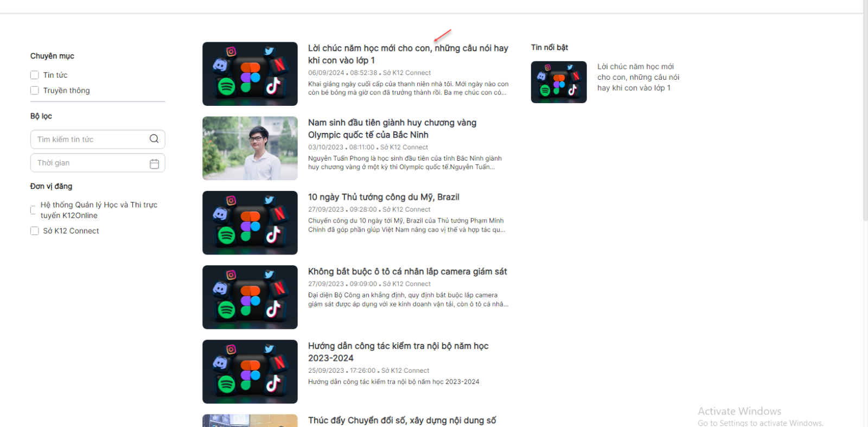The image size is (868, 427).
Task: Click thumbnail for camera giám sát article
Action: (x=250, y=297)
